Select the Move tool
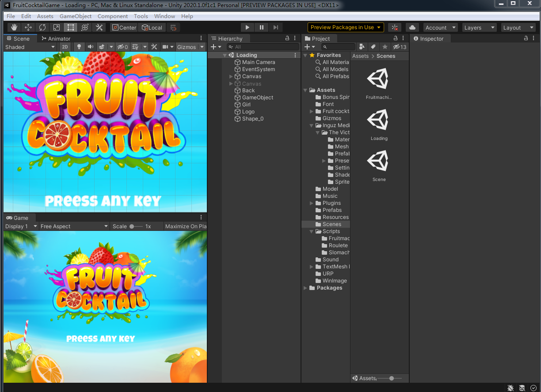The height and width of the screenshot is (392, 541). (28, 27)
